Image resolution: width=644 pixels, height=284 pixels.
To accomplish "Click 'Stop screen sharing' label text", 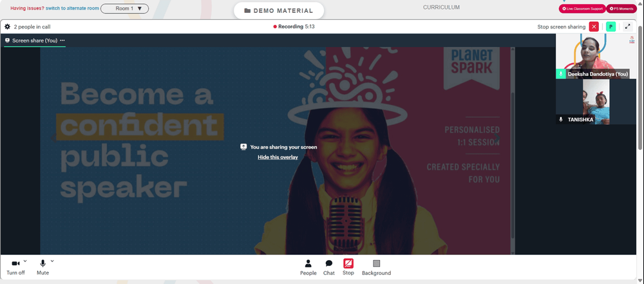I will (x=562, y=26).
